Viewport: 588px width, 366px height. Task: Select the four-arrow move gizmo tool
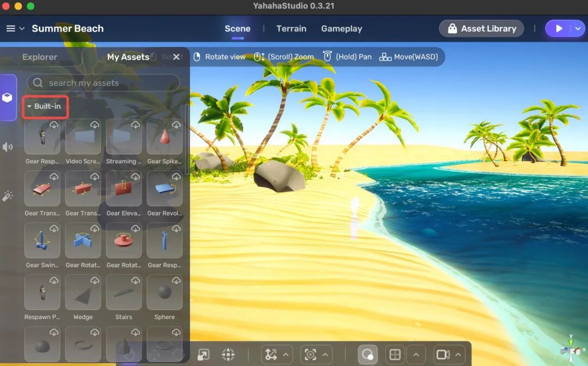click(x=228, y=355)
